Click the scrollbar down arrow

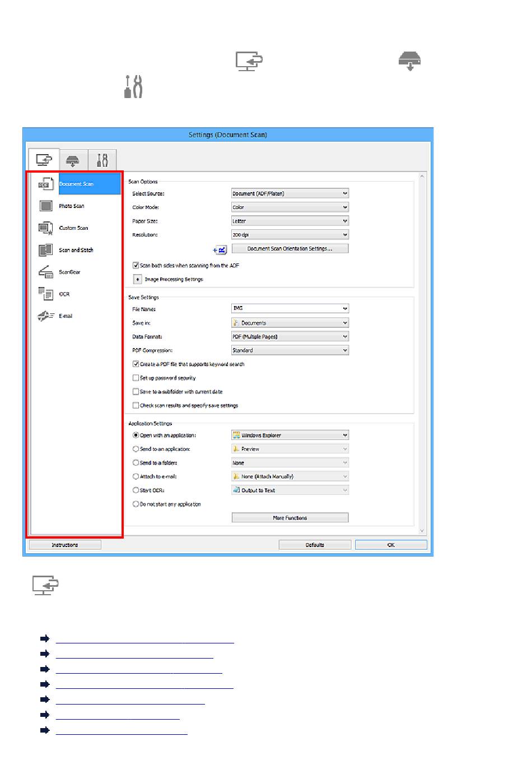point(422,530)
